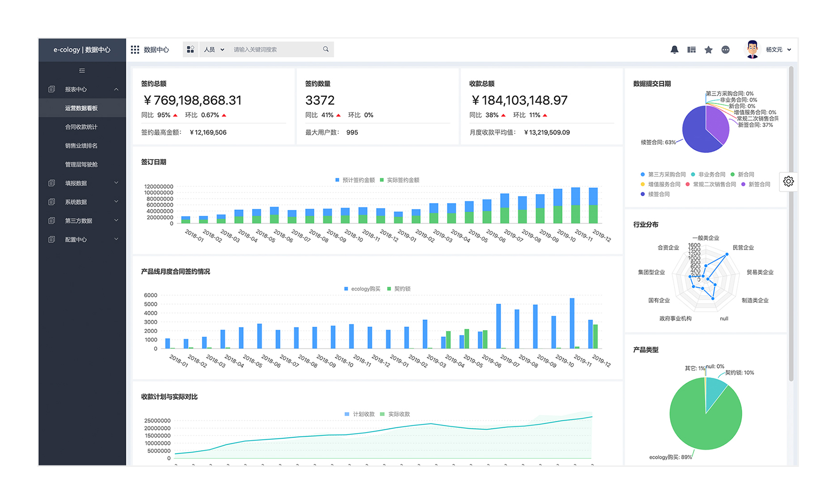Select 合同收款统计 in the sidebar
Screen dimensions: 836x504
[81, 127]
